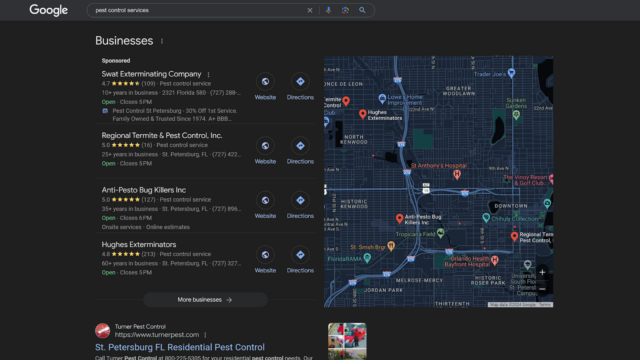This screenshot has height=360, width=640.
Task: Clear the search box with X
Action: [310, 10]
